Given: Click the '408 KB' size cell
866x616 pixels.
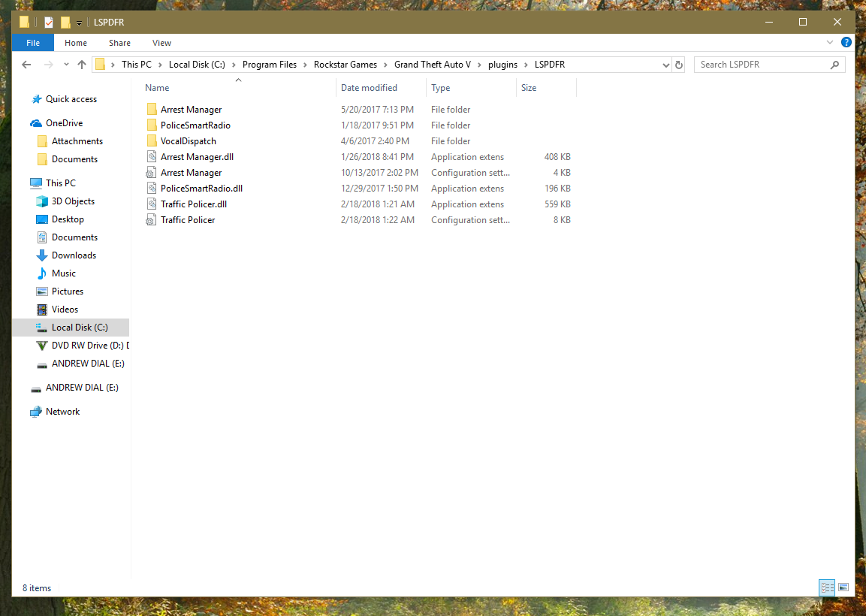Looking at the screenshot, I should (x=557, y=157).
